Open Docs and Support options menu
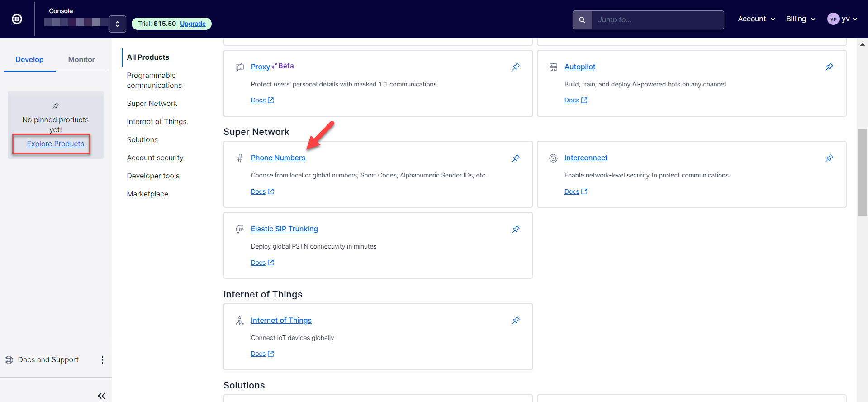Viewport: 868px width, 402px height. pyautogui.click(x=102, y=360)
